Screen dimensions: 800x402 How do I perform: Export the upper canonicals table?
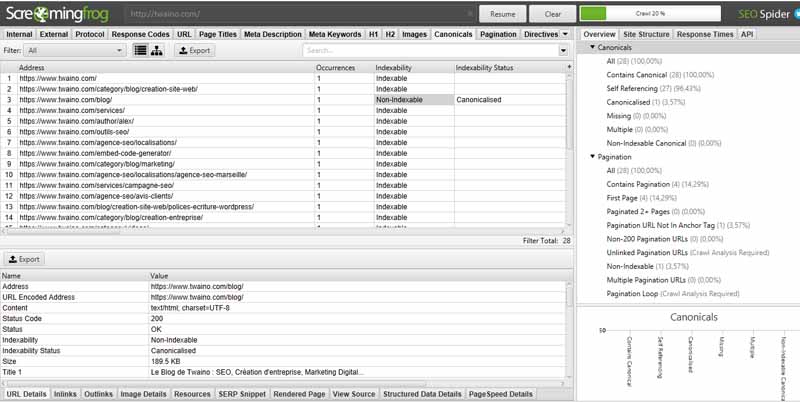pos(194,51)
